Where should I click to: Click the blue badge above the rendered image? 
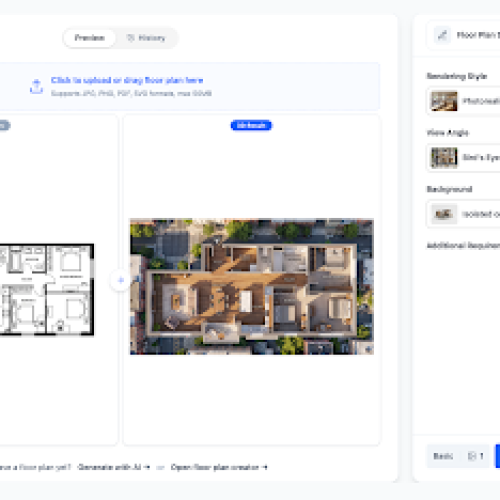click(251, 125)
